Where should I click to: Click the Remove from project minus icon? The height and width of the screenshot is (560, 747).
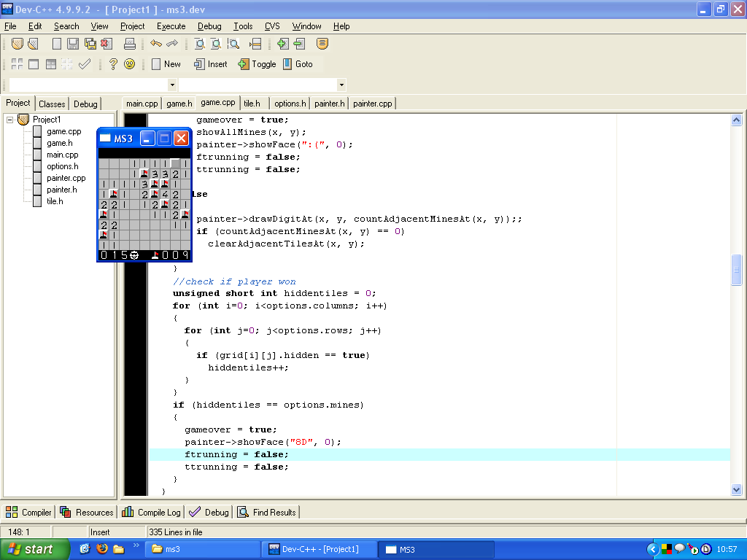click(x=299, y=44)
